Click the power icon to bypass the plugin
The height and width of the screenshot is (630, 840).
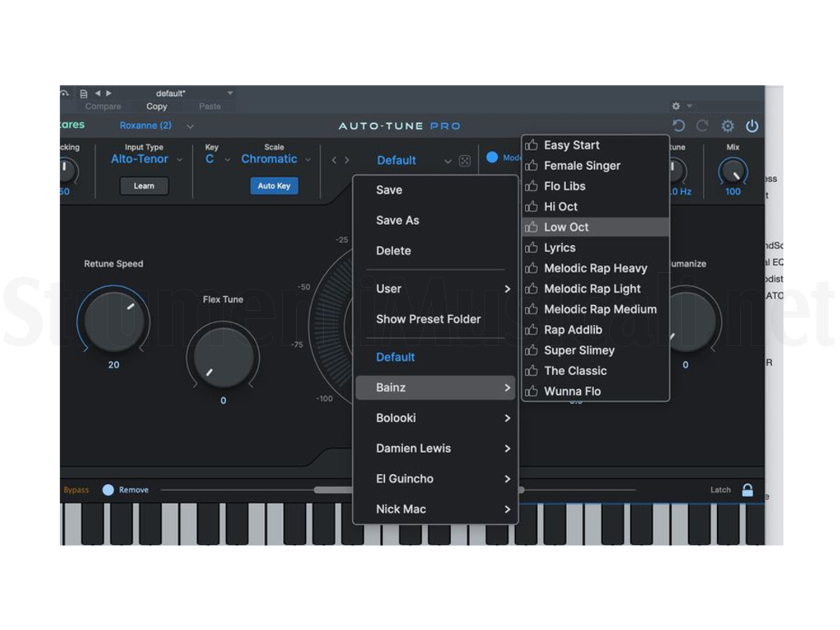coord(753,125)
